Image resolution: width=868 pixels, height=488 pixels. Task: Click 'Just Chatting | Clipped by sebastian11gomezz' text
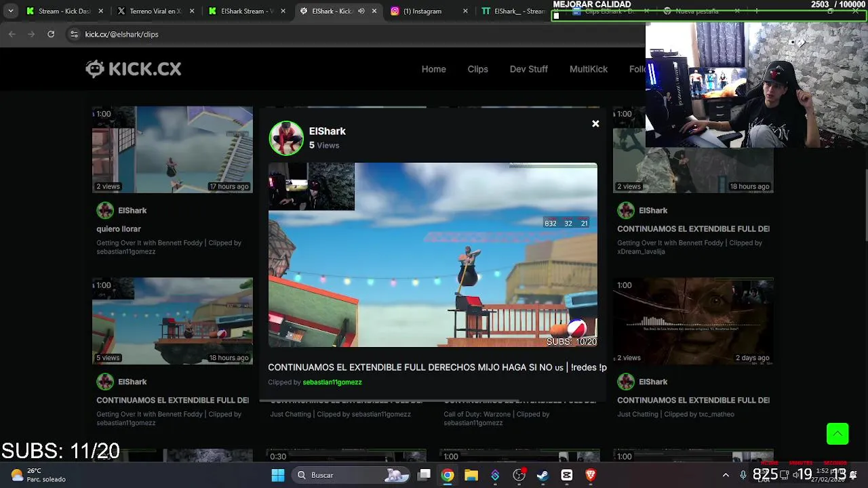[x=340, y=414]
